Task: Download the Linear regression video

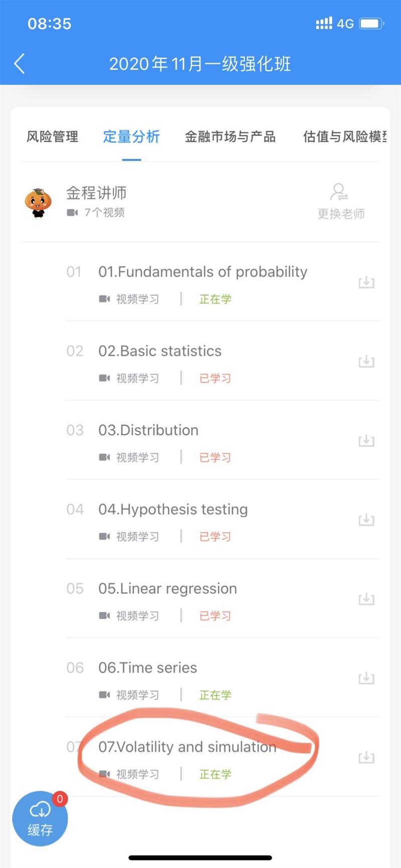Action: click(x=366, y=599)
